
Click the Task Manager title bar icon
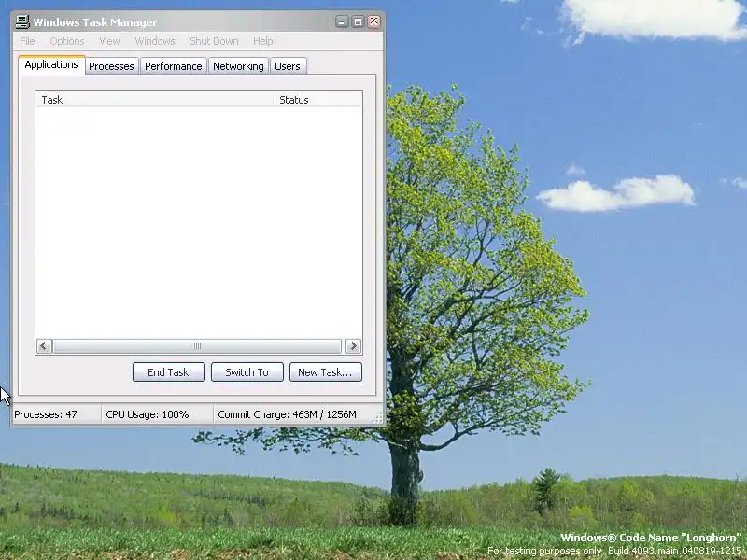22,21
